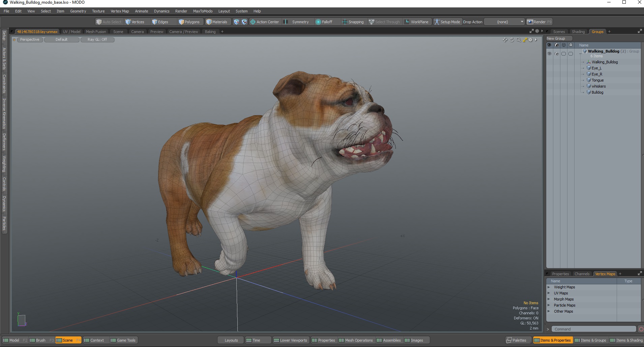Open the WorkPlane menu
The image size is (644, 347).
point(417,22)
